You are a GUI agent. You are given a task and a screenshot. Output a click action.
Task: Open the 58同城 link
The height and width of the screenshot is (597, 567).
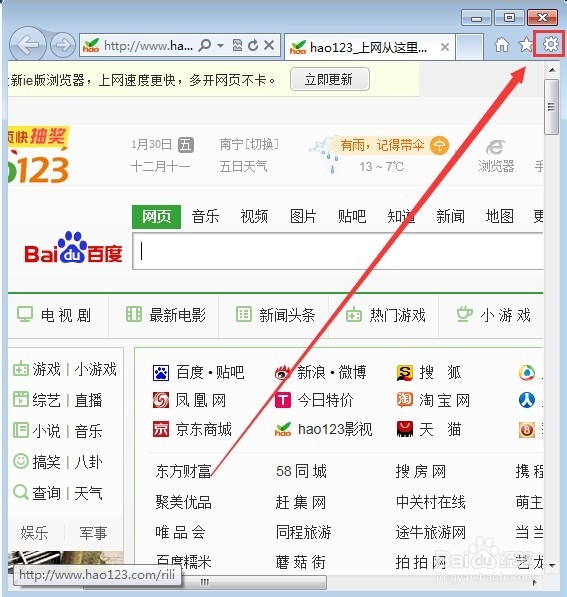(x=301, y=471)
